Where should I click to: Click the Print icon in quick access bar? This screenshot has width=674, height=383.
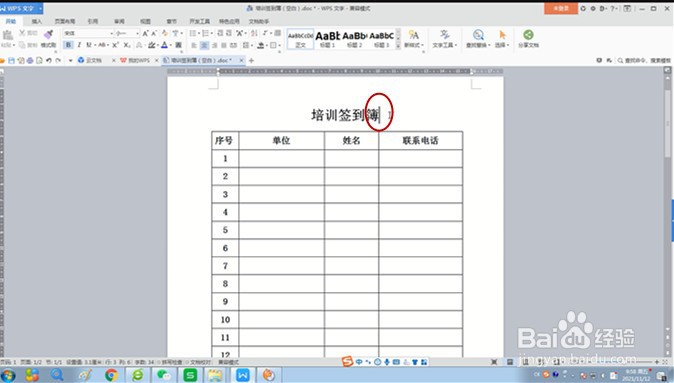point(30,61)
